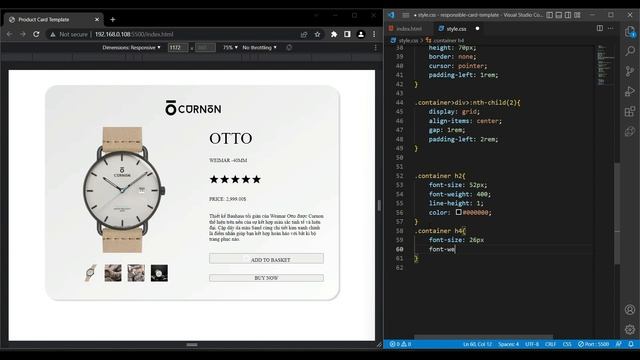Click the editor minimap

(x=605, y=65)
